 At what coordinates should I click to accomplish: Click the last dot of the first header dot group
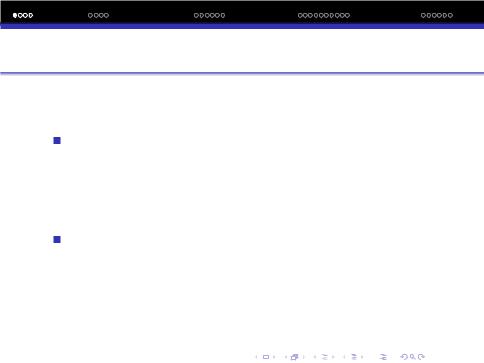click(31, 15)
